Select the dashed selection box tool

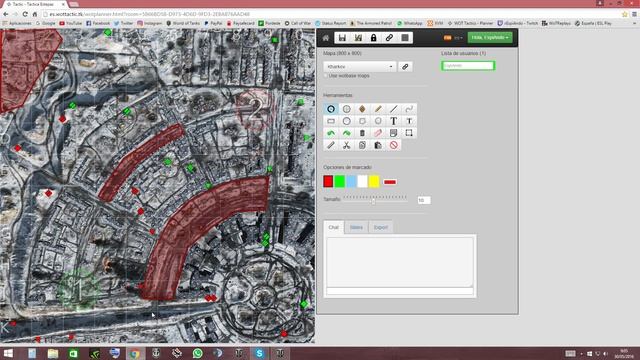(x=409, y=133)
